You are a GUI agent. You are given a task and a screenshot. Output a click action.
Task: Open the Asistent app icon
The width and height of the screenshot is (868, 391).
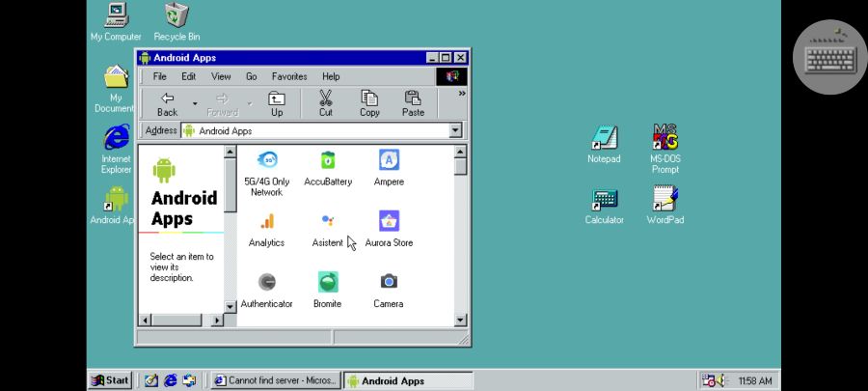coord(328,221)
